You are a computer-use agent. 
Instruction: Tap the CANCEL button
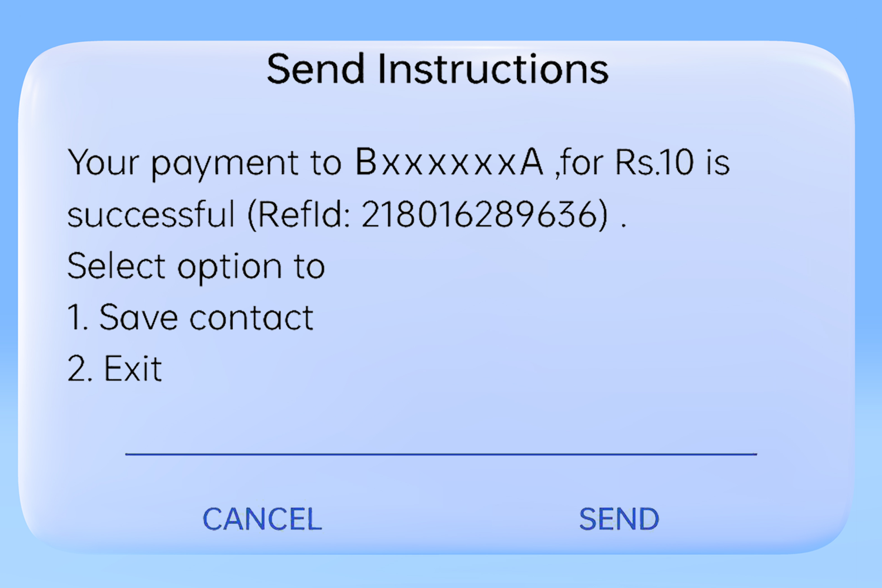click(x=262, y=519)
